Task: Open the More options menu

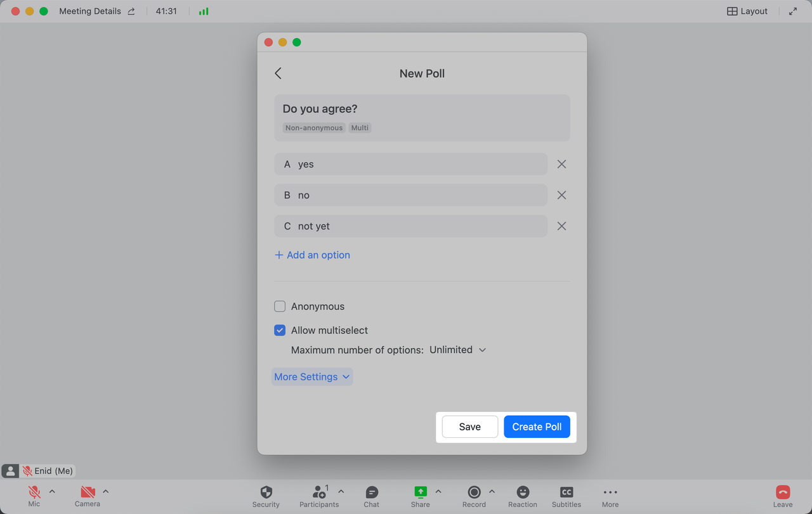Action: click(610, 492)
